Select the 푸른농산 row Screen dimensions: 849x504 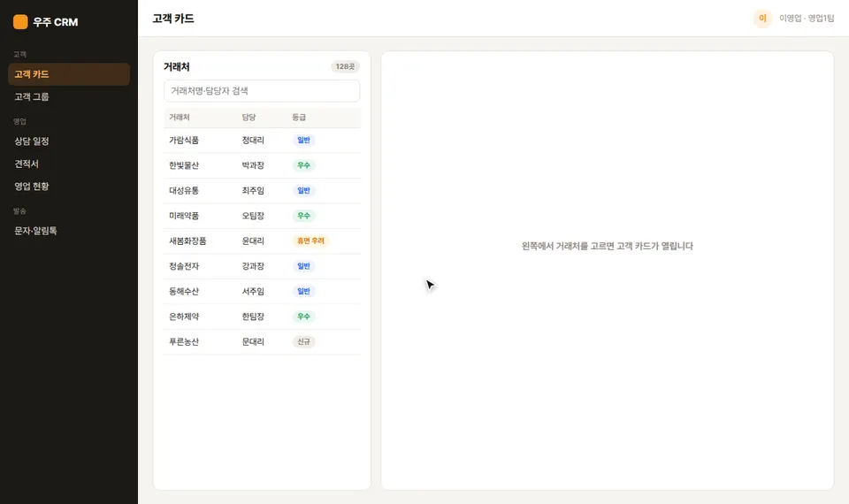[262, 341]
